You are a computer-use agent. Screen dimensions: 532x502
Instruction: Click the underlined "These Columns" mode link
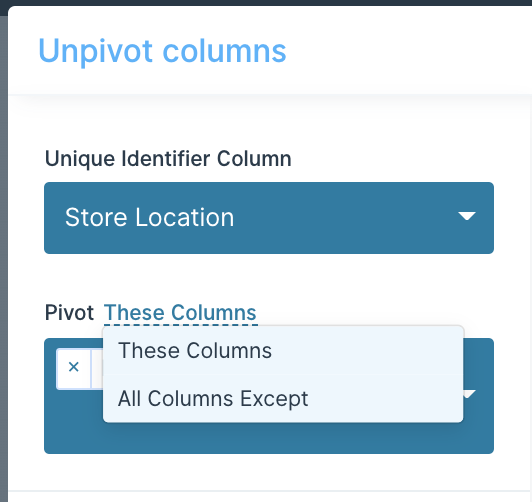[x=180, y=312]
